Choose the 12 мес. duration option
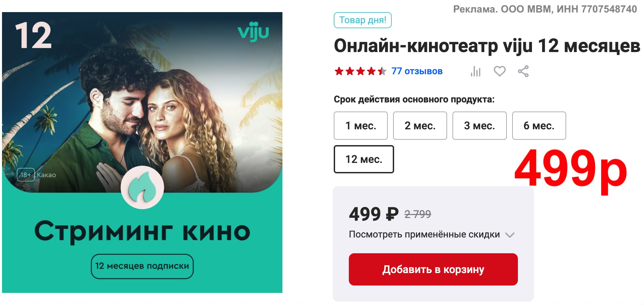644x305 pixels. click(x=364, y=159)
